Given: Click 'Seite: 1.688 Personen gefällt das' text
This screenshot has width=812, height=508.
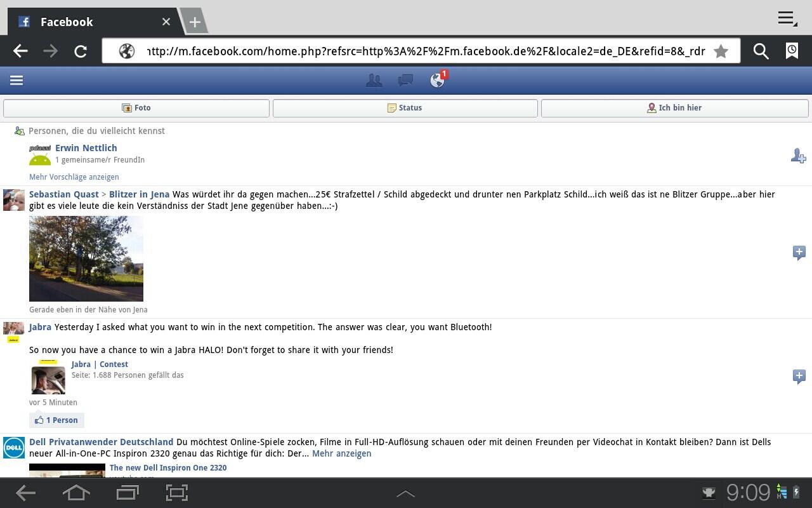Looking at the screenshot, I should (x=128, y=375).
